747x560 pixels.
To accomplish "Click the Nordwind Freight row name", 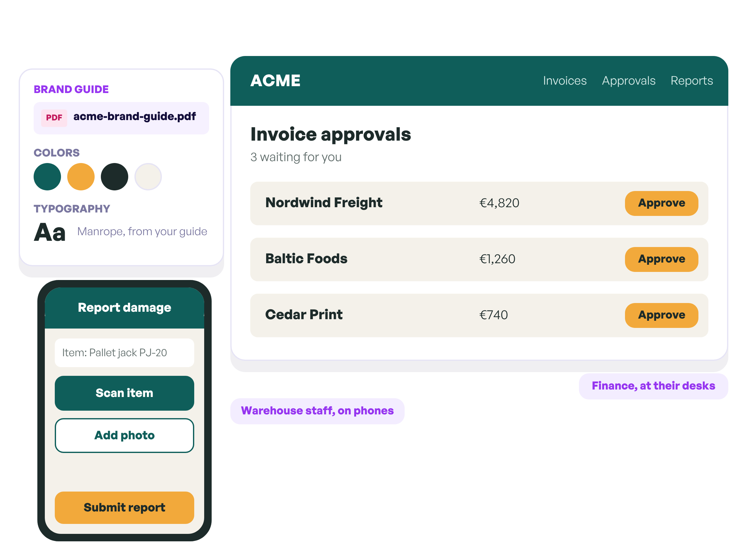I will (324, 203).
